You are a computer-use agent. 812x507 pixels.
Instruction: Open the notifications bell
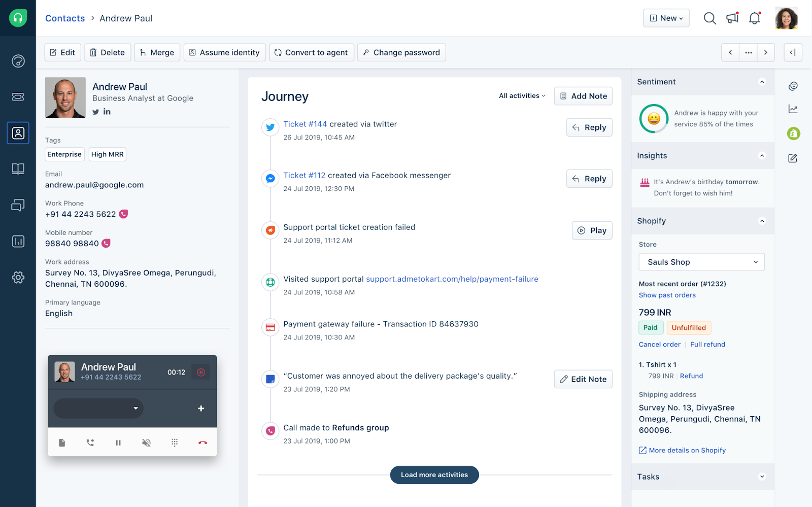[755, 18]
